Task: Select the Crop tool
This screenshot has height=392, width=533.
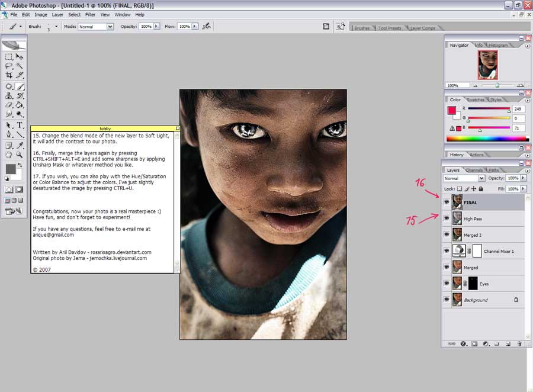Action: pyautogui.click(x=9, y=75)
